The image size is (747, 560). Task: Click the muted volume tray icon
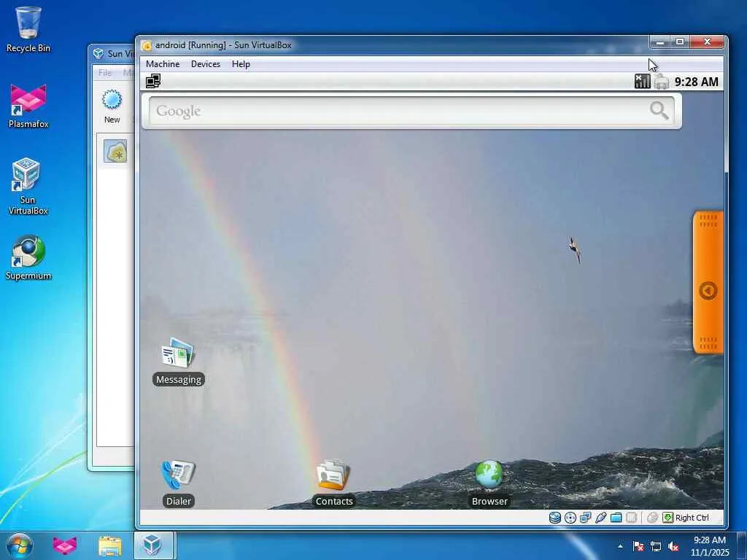point(673,546)
